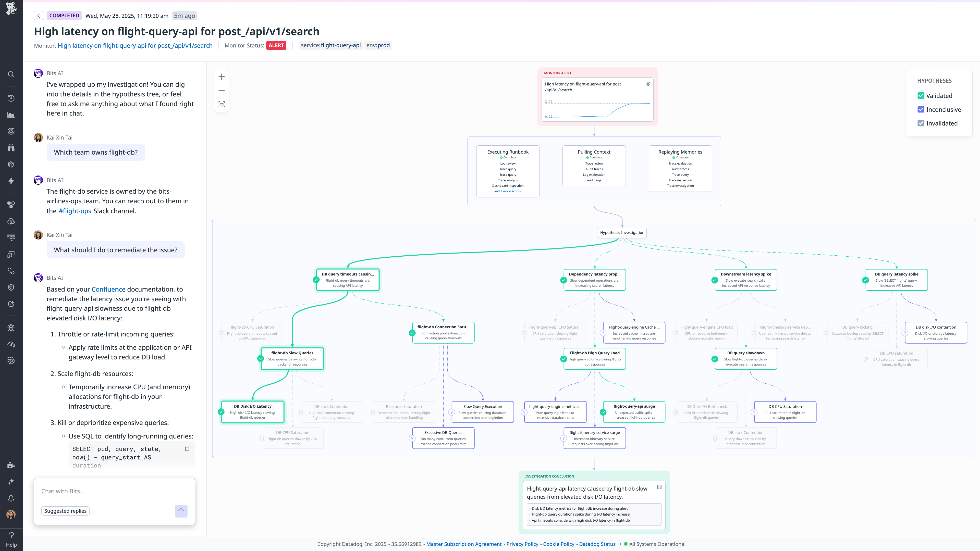The image size is (980, 551).
Task: Open the Confluence documentation link
Action: (x=108, y=289)
